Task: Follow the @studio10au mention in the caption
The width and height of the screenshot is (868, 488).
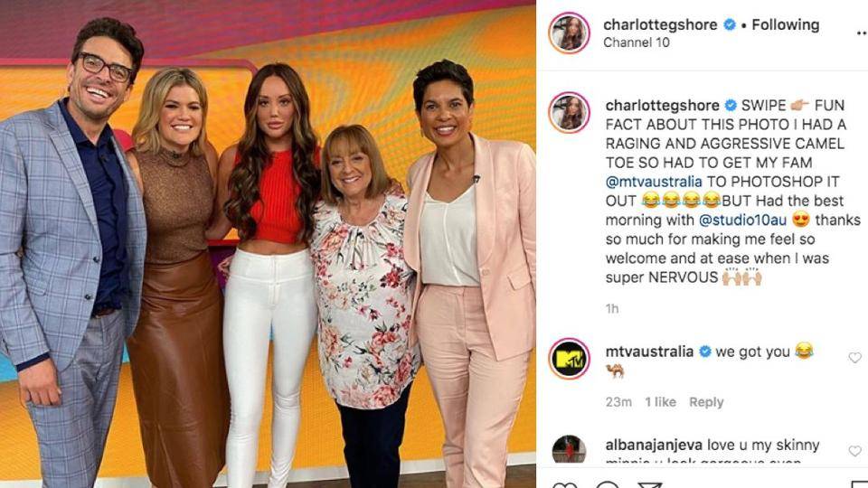Action: pos(742,221)
